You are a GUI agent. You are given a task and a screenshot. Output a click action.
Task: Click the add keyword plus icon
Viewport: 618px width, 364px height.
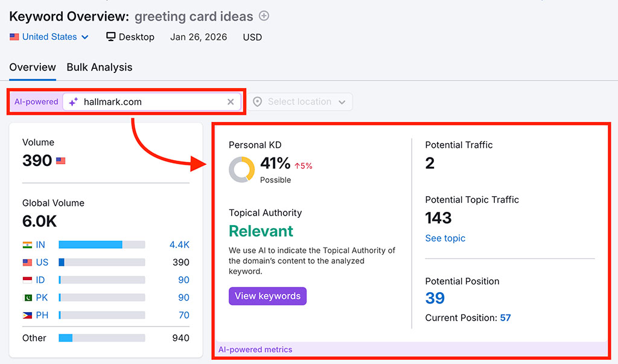[264, 16]
